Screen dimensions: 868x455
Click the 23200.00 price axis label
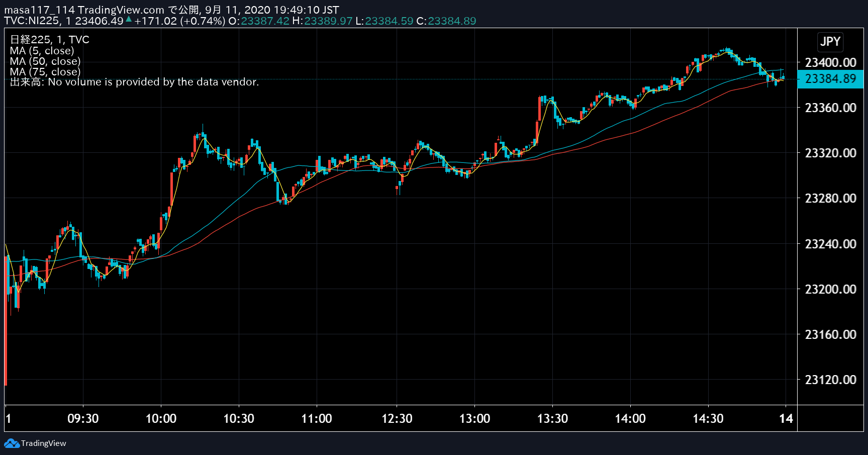click(830, 289)
